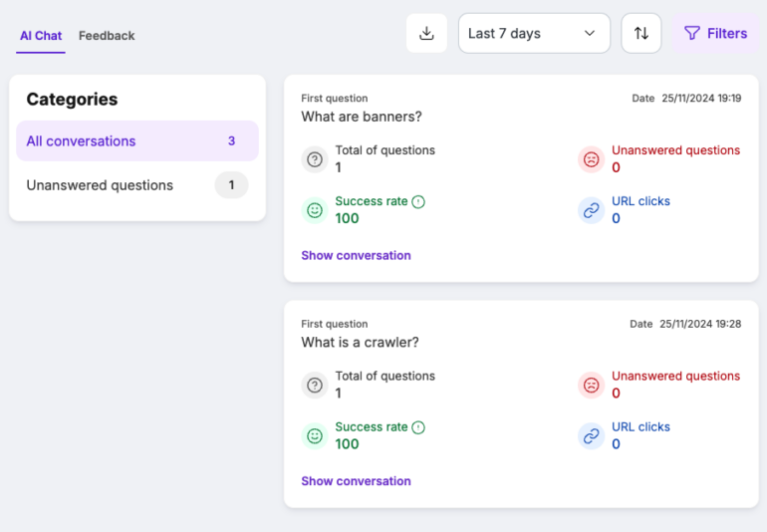Click link chain icon in banners card
The width and height of the screenshot is (767, 532).
click(x=591, y=210)
